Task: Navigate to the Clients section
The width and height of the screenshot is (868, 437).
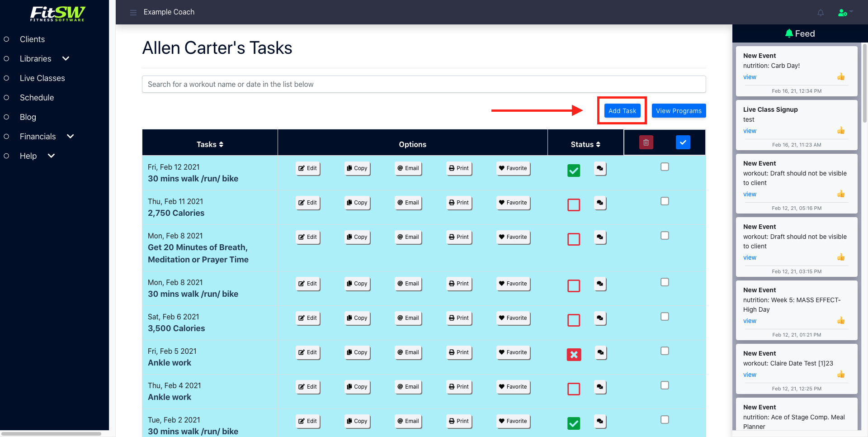Action: [x=32, y=39]
